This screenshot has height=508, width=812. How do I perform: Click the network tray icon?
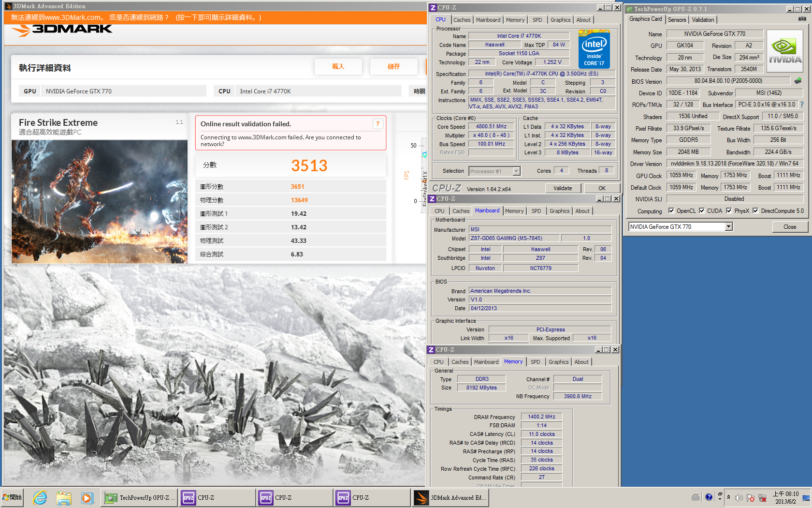[x=762, y=498]
